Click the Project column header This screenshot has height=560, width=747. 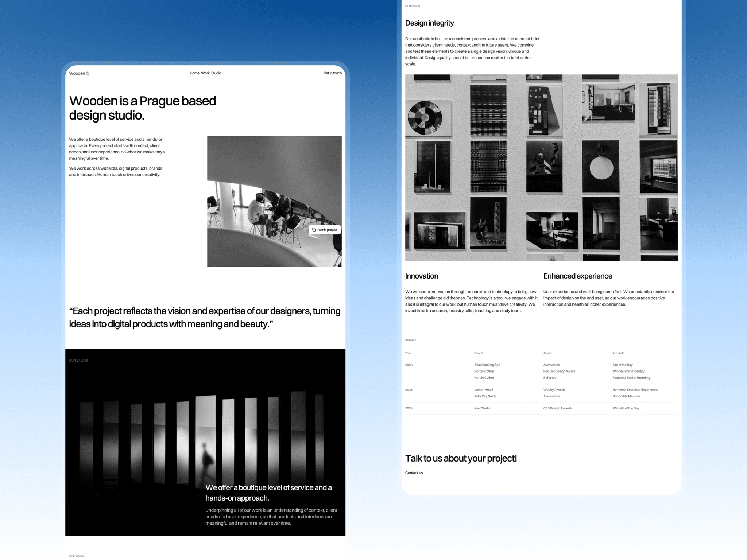tap(479, 353)
